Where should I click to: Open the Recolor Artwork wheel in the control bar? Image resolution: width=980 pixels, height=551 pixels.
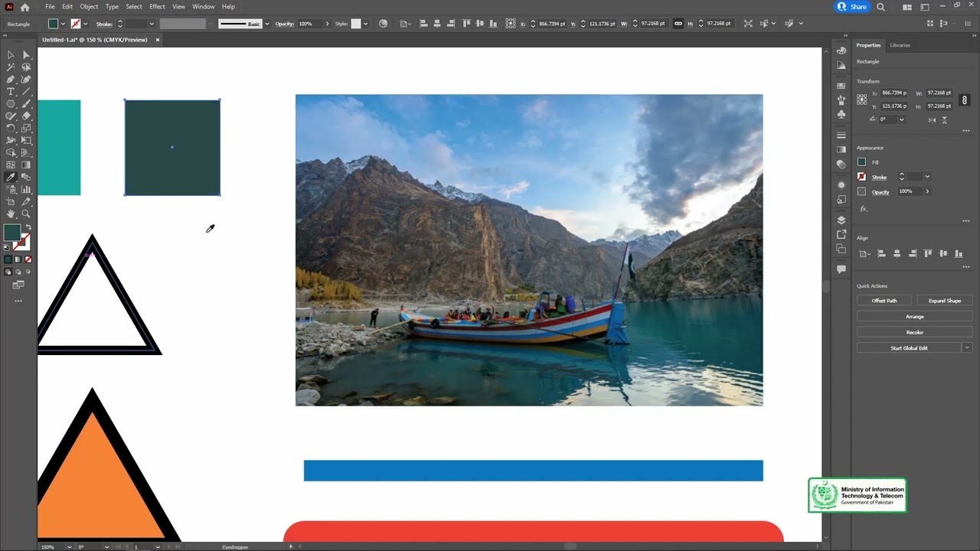(384, 24)
